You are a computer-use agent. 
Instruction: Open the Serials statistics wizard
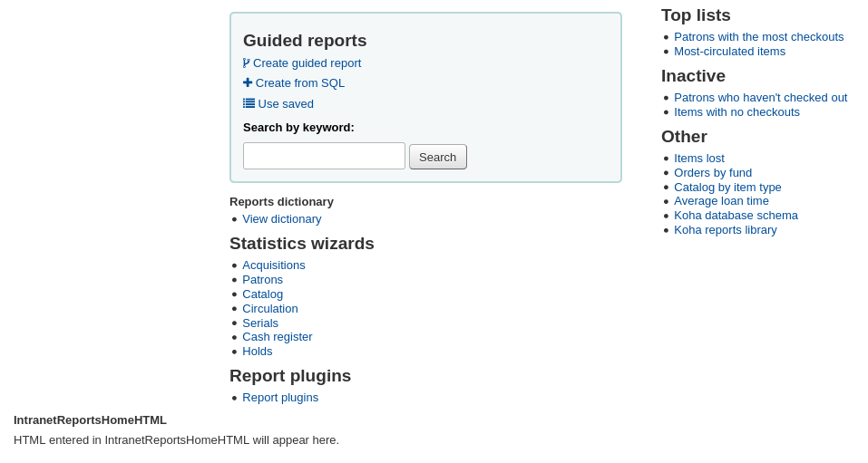[x=260, y=323]
